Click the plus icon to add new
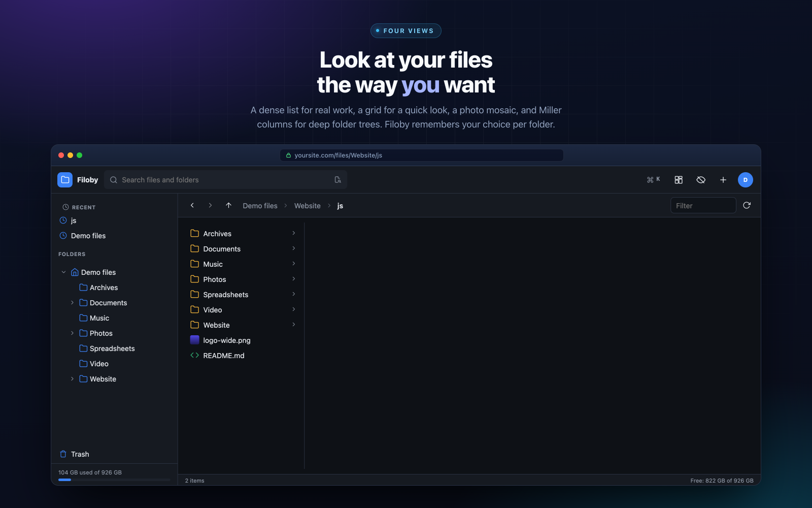Viewport: 812px width, 508px height. (723, 180)
